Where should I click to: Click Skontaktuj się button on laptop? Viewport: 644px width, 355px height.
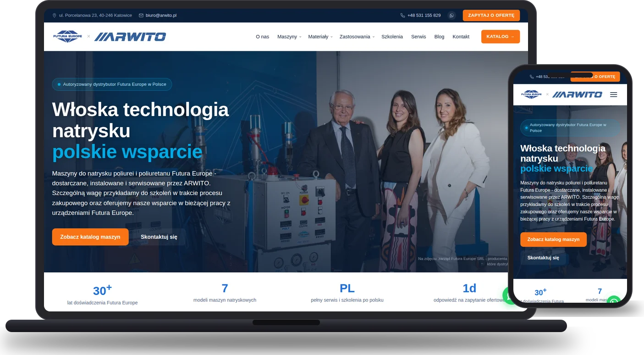[159, 237]
